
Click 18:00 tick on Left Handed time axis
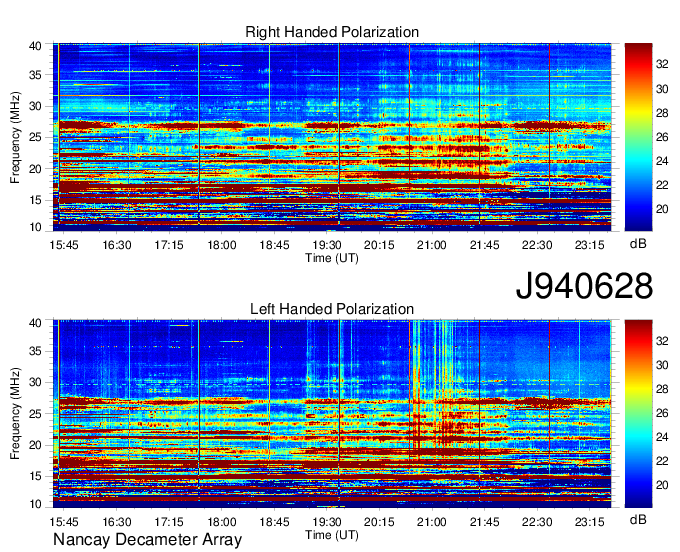(x=222, y=522)
